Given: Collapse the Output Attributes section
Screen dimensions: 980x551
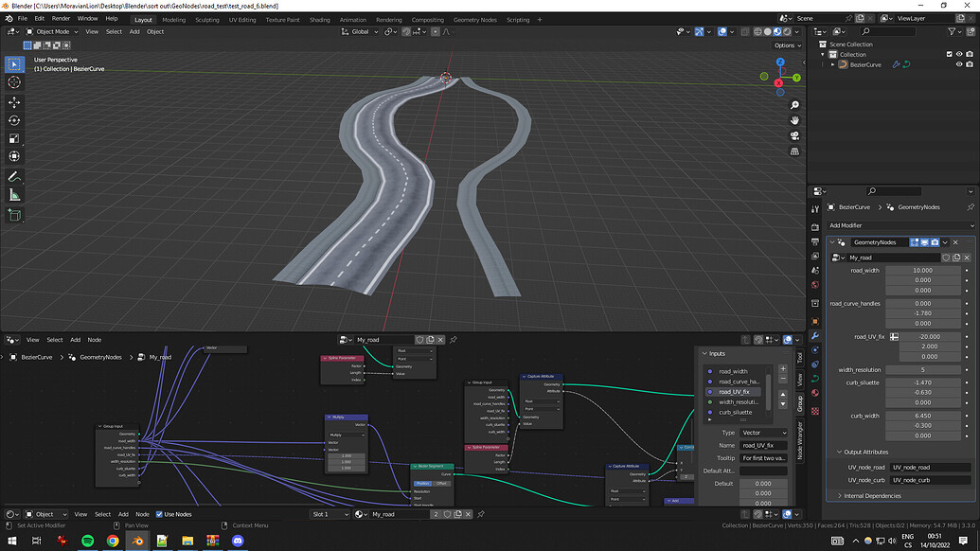Looking at the screenshot, I should coord(839,453).
